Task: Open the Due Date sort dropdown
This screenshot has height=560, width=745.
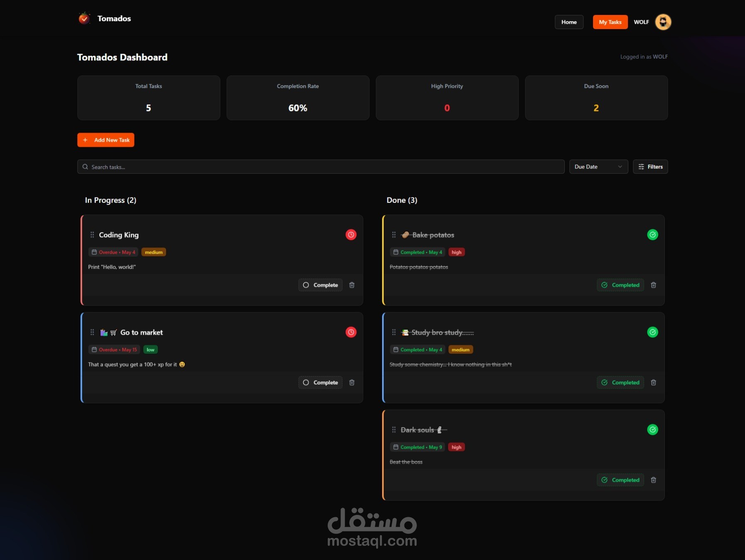Action: [598, 167]
